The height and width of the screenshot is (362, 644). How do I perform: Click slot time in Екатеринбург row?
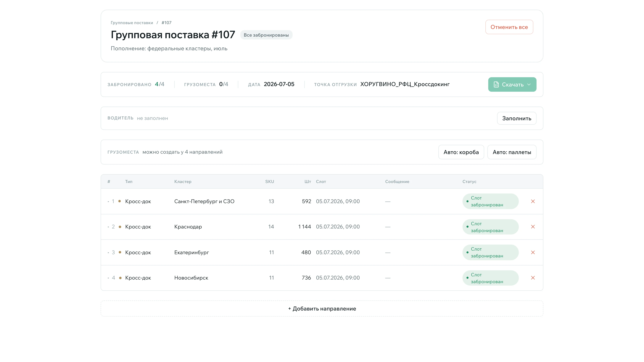click(338, 253)
